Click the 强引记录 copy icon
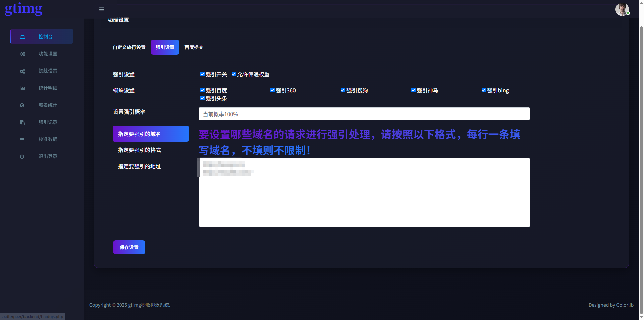Screen dimensions: 644x320 click(x=22, y=122)
